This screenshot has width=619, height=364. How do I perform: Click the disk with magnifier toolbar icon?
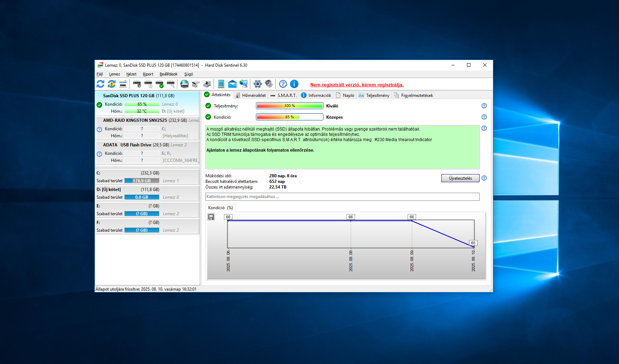(171, 84)
